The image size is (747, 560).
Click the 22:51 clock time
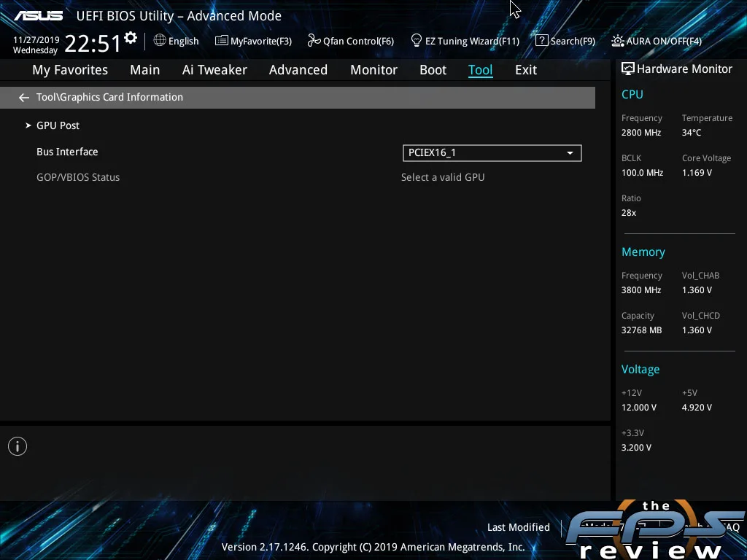[93, 43]
